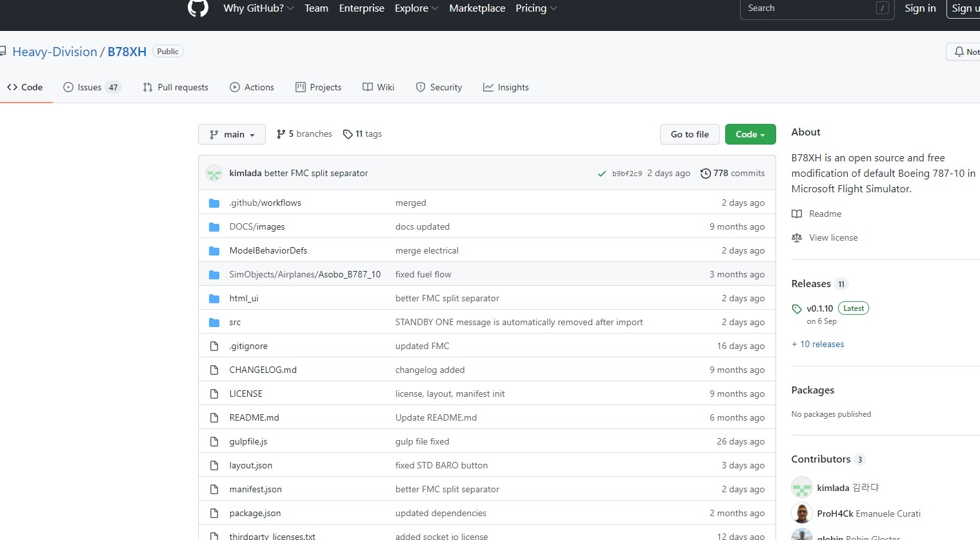
Task: Switch to the Pull requests tab
Action: click(175, 87)
